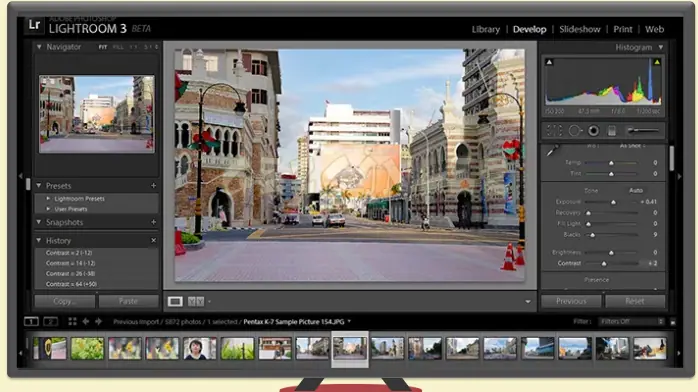Click the Lr logo icon

click(x=34, y=25)
